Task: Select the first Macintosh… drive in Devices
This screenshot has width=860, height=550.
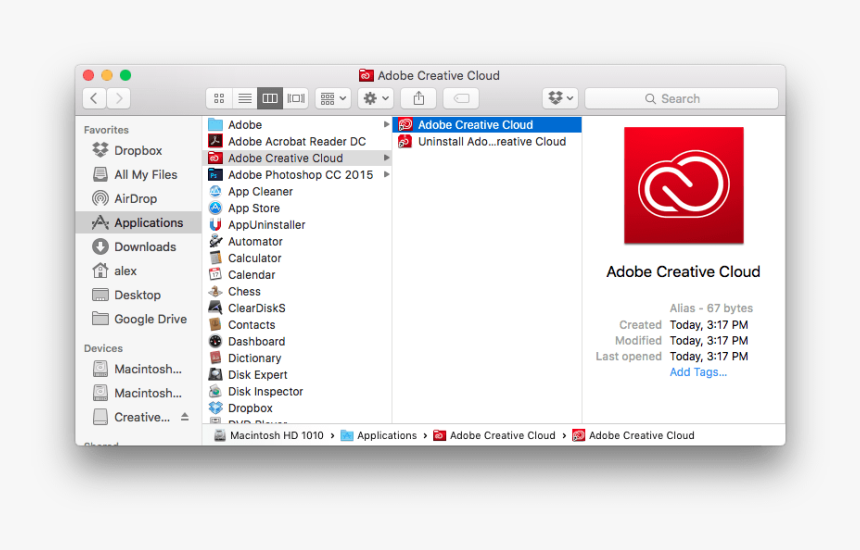Action: coord(138,369)
